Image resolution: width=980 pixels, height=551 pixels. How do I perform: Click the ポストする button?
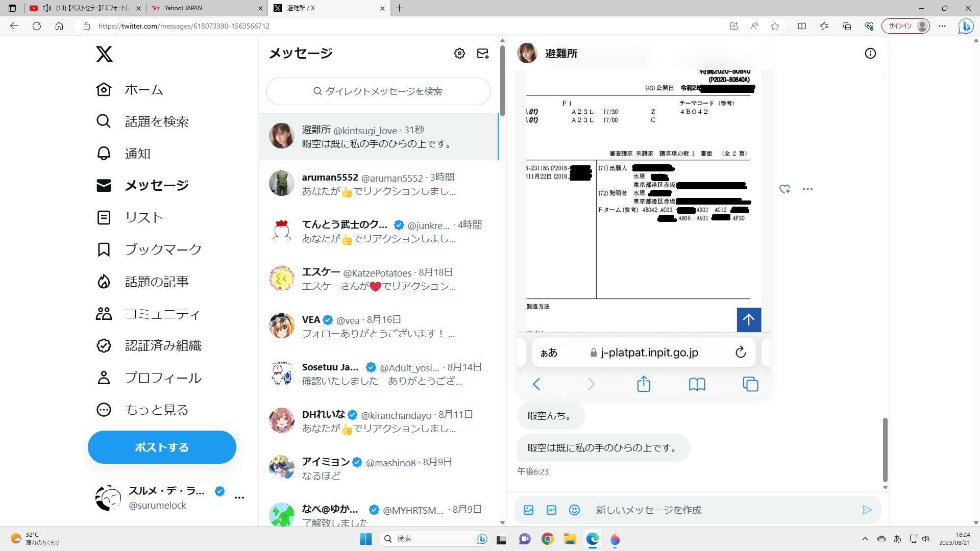(x=162, y=447)
